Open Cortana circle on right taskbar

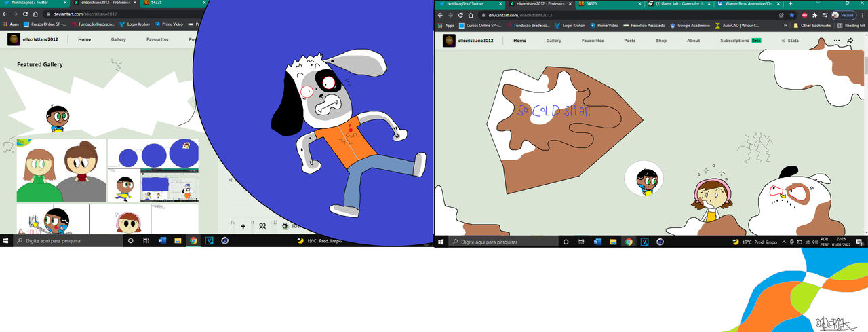tap(566, 241)
